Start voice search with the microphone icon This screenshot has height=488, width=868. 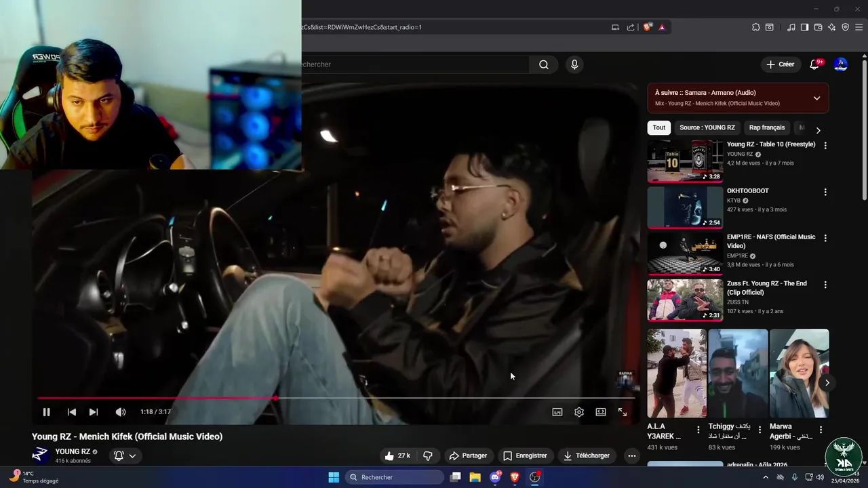point(574,64)
